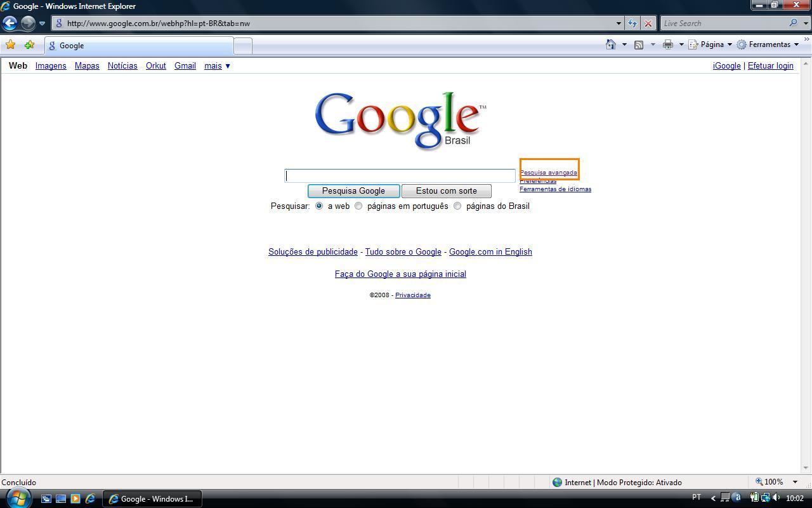
Task: Expand the mais dropdown menu
Action: tap(217, 65)
